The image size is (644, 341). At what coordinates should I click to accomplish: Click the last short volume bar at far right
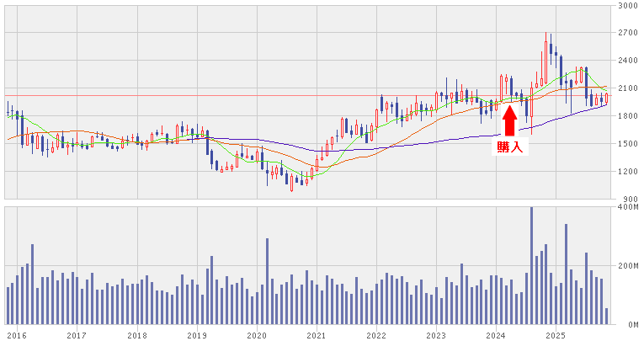coord(606,316)
